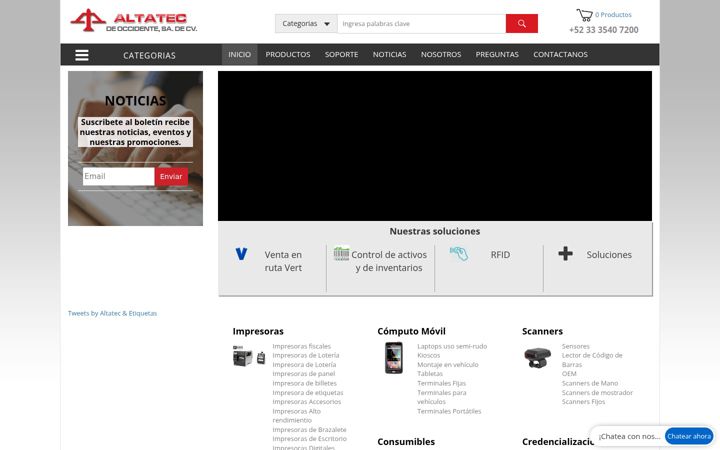Screen dimensions: 720x450
Task: Click the red Enviar button
Action: coord(171,176)
